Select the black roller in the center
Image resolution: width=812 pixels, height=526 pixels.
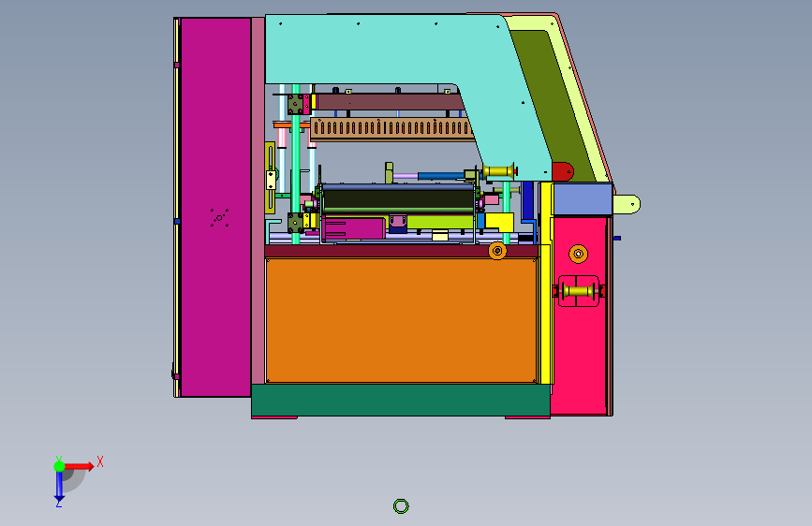click(x=398, y=200)
